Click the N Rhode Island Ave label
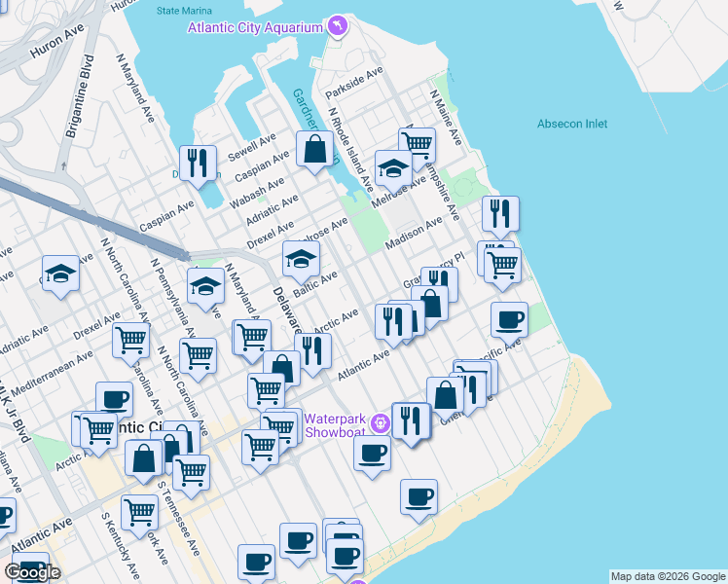This screenshot has height=584, width=728. tap(351, 150)
